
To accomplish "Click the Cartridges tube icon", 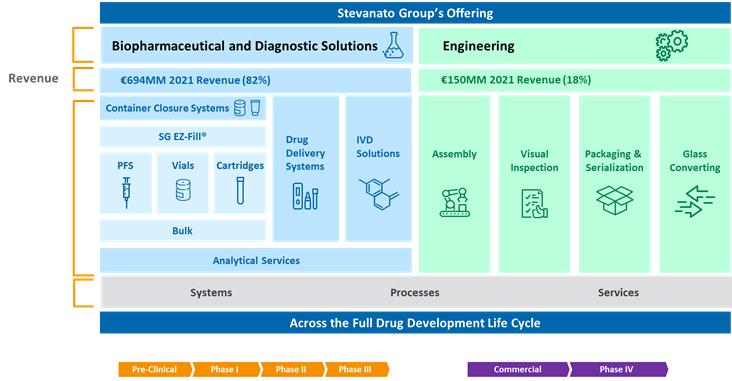I will coord(240,190).
